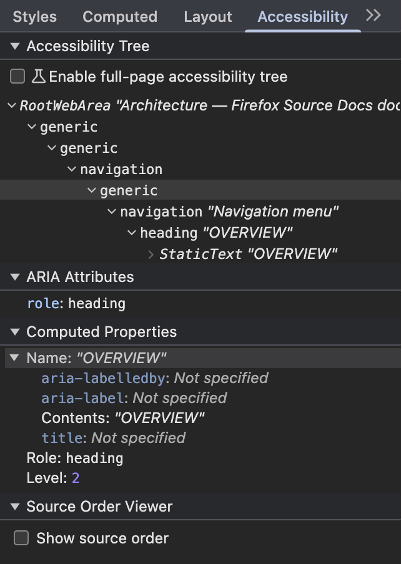
Task: Click the Accessibility Tree section title
Action: tap(88, 46)
